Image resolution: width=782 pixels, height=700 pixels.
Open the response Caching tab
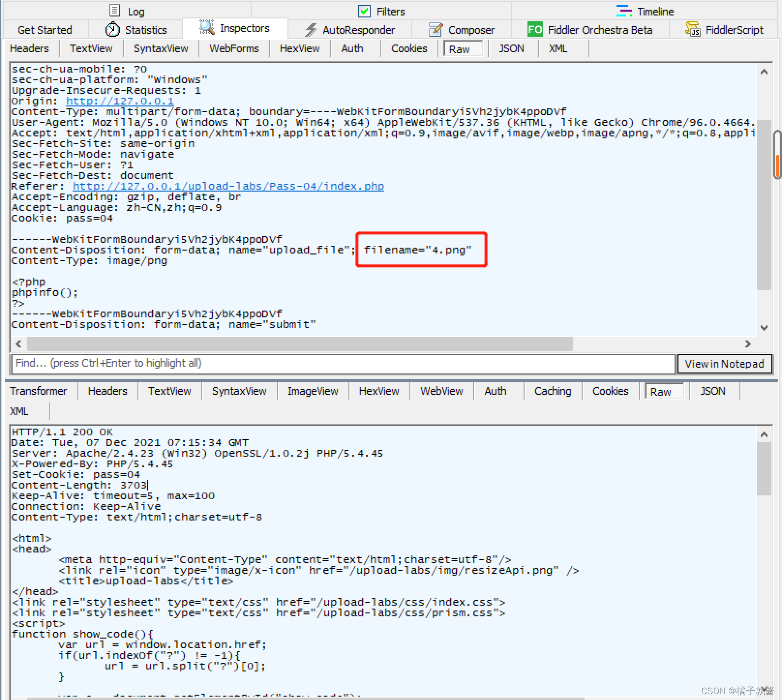tap(553, 391)
